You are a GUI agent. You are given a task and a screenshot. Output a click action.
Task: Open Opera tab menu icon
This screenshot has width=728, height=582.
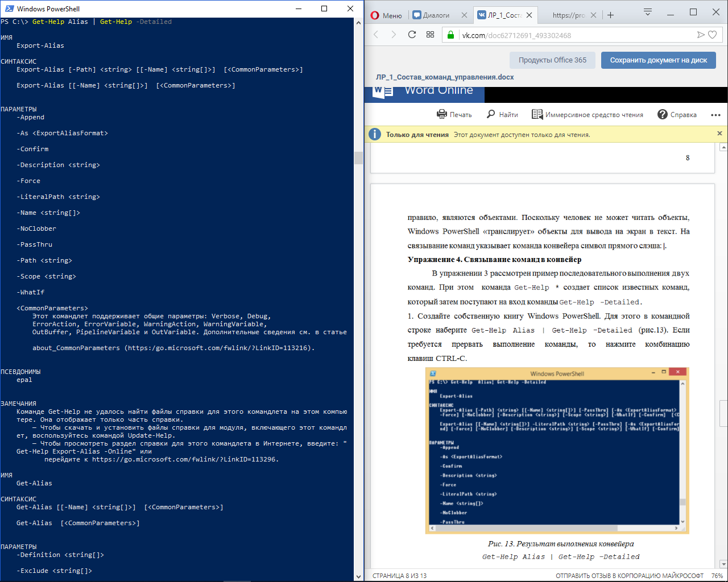tap(647, 12)
